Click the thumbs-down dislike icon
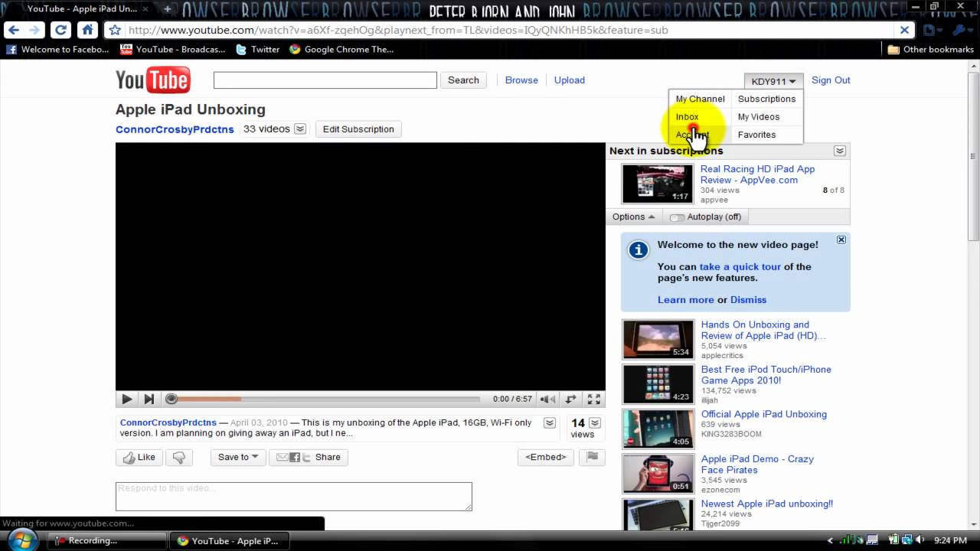Image resolution: width=980 pixels, height=551 pixels. [x=178, y=458]
